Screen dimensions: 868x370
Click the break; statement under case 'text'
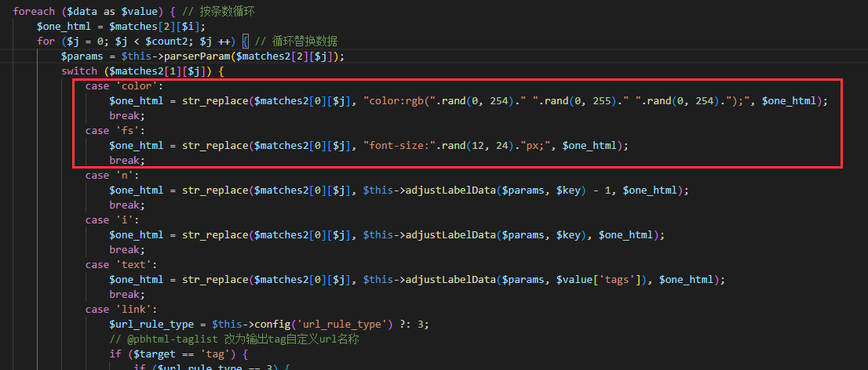[x=127, y=295]
